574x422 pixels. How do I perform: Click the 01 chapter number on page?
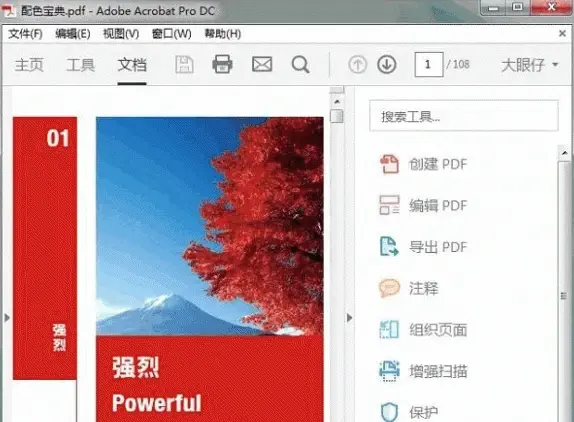click(x=58, y=138)
